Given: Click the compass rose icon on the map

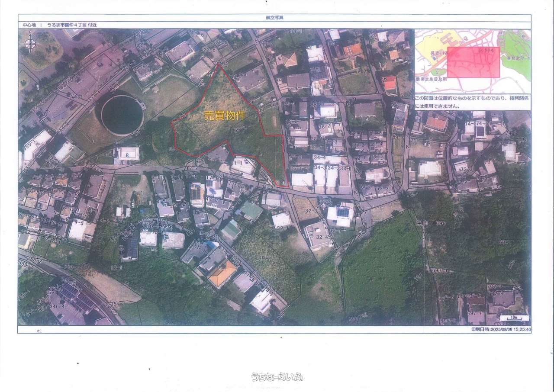Looking at the screenshot, I should point(30,43).
